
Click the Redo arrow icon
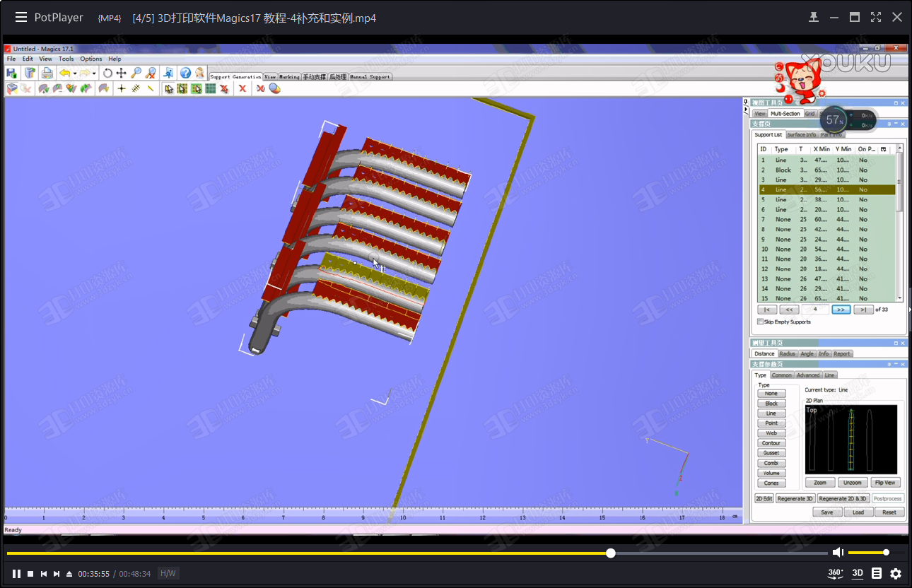click(84, 73)
